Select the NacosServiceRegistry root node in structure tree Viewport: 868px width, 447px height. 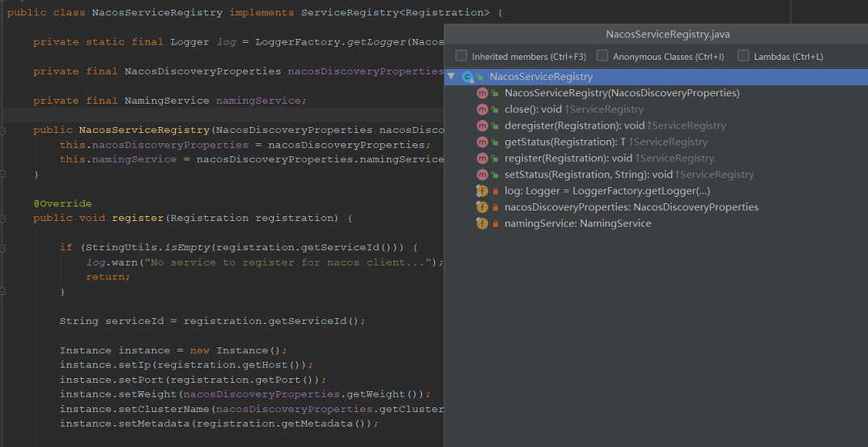656,77
